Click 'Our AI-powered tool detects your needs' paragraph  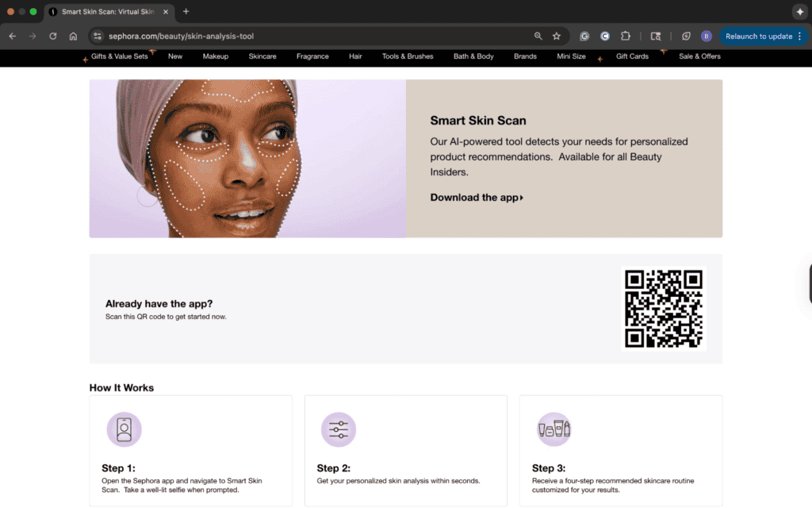coord(559,156)
